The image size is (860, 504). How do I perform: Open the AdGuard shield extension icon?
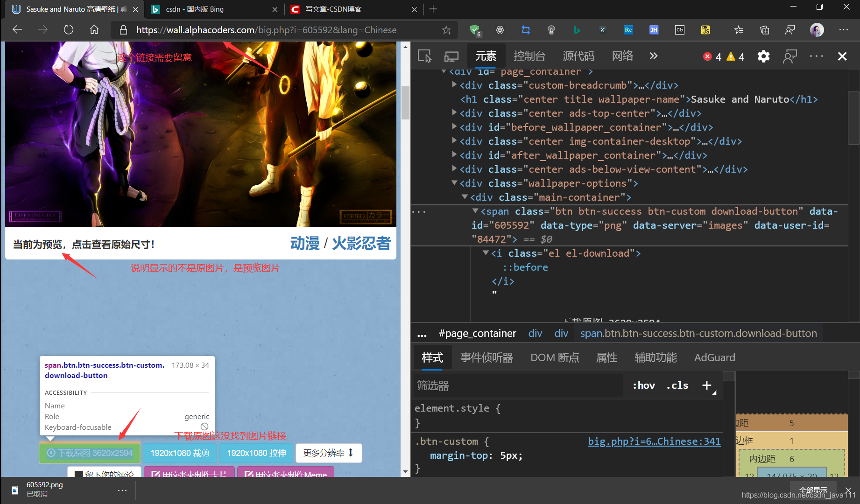(x=475, y=30)
